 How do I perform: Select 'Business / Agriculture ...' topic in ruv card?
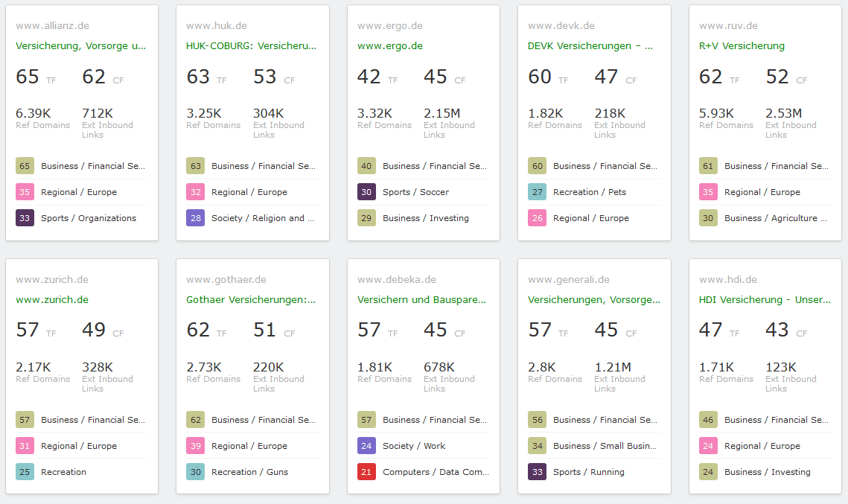pos(776,218)
